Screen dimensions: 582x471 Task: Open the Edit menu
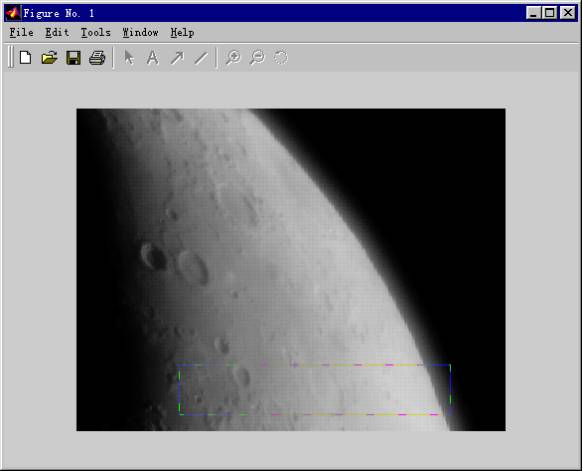57,33
